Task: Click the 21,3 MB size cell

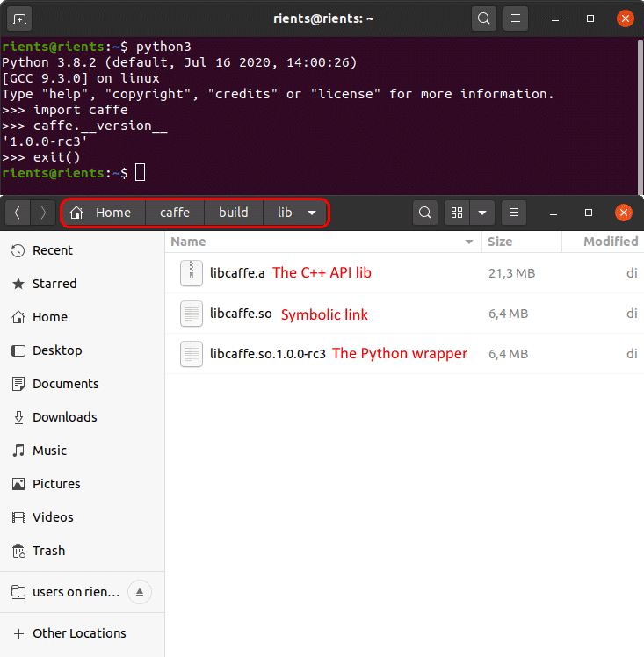Action: click(x=511, y=273)
